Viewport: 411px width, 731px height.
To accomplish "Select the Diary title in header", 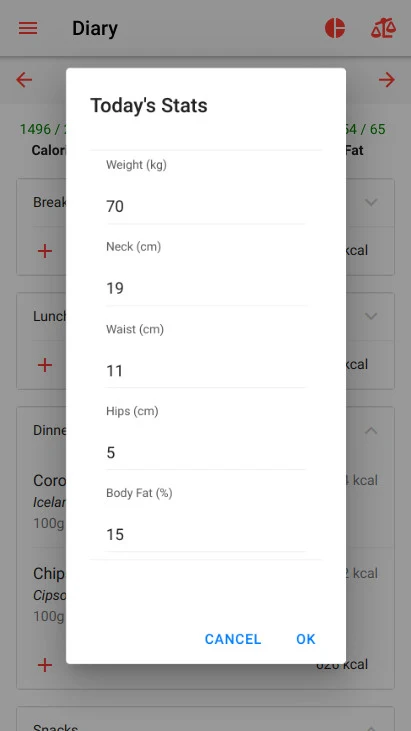I will point(95,28).
